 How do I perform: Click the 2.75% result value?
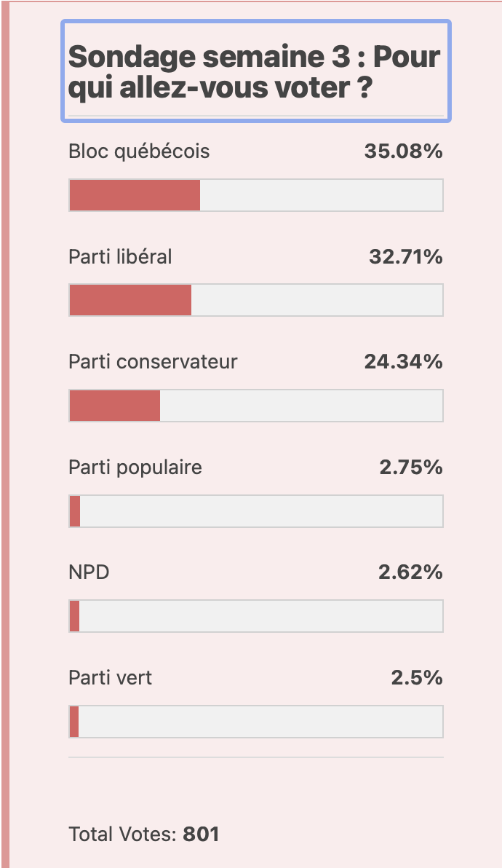(411, 467)
